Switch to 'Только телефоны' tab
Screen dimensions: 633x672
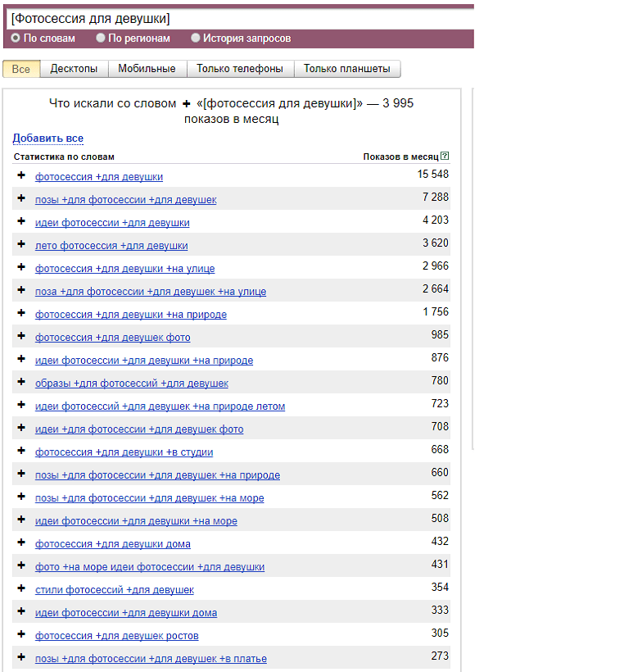click(240, 69)
